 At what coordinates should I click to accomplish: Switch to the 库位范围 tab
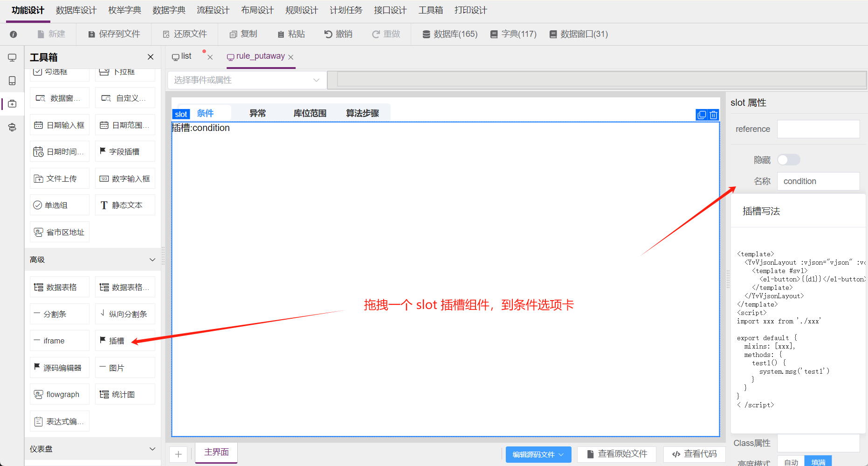[310, 113]
